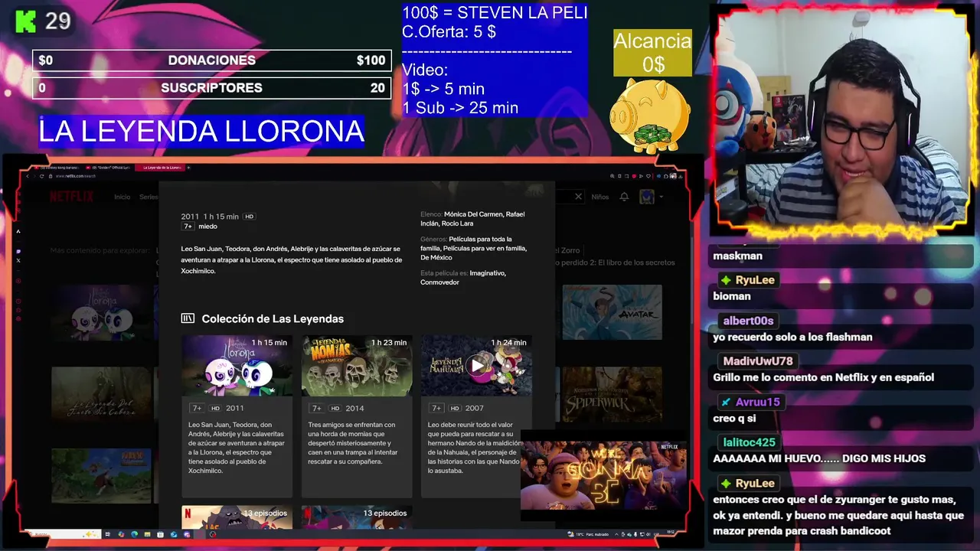Open Task View on the taskbar
The image size is (980, 551).
tap(108, 534)
